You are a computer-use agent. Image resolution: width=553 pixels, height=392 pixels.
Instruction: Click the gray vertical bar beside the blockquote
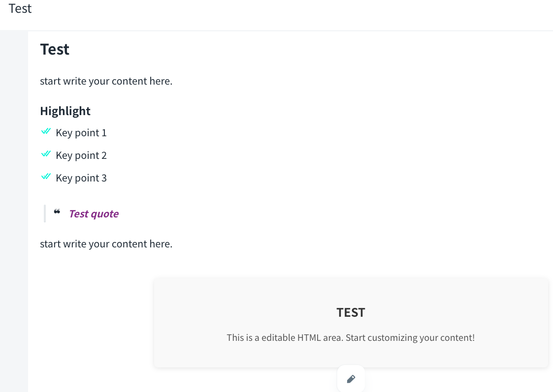pyautogui.click(x=45, y=213)
